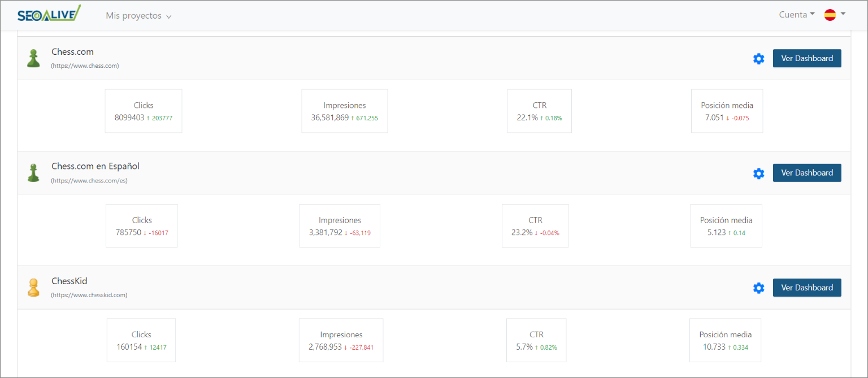
Task: Click the SEOALIVE logo
Action: coord(49,11)
